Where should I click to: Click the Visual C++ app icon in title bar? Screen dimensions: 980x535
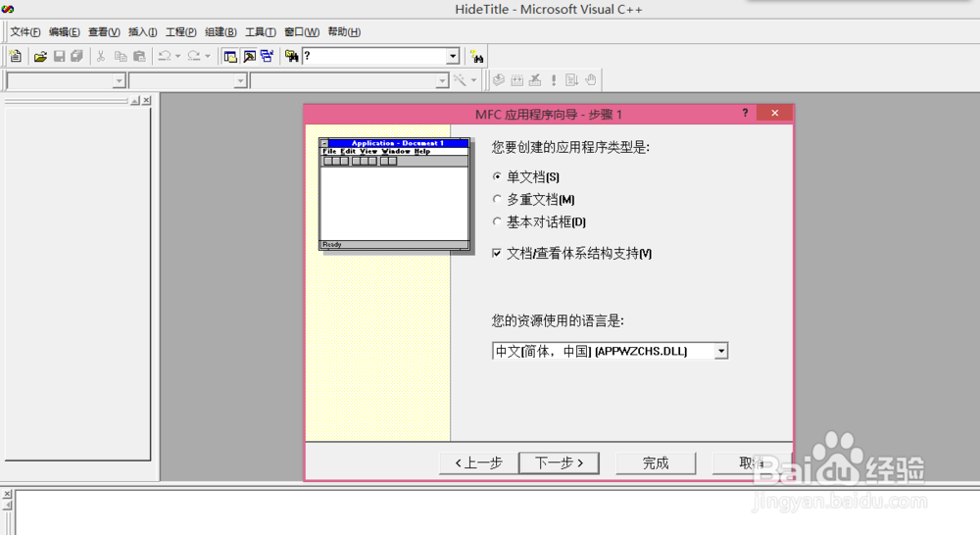8,9
